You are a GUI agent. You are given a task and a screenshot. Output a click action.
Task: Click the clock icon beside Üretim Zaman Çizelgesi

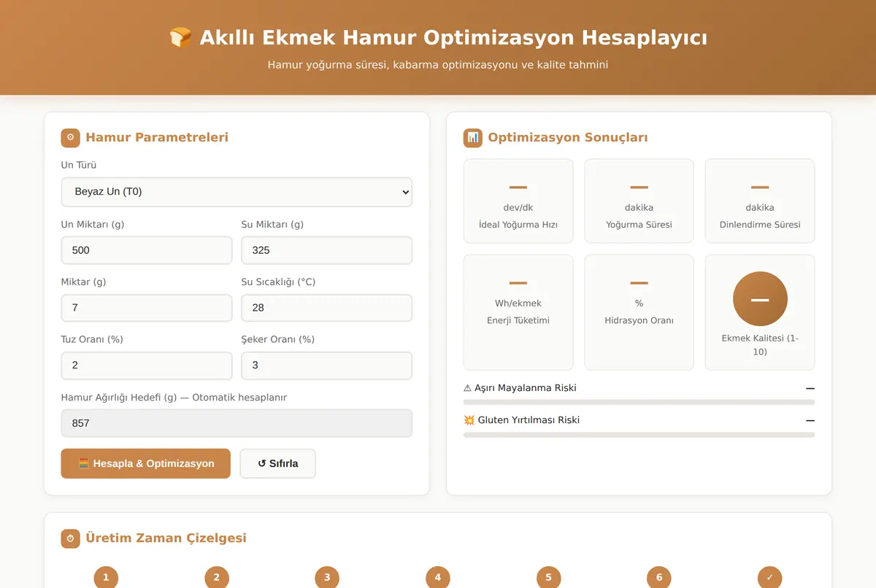point(70,538)
